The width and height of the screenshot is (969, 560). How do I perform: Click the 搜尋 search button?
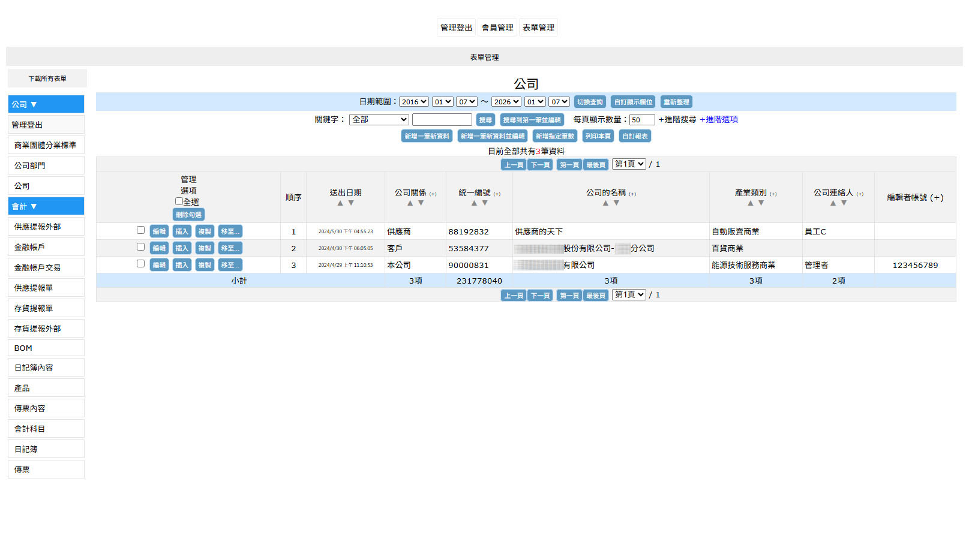tap(485, 120)
